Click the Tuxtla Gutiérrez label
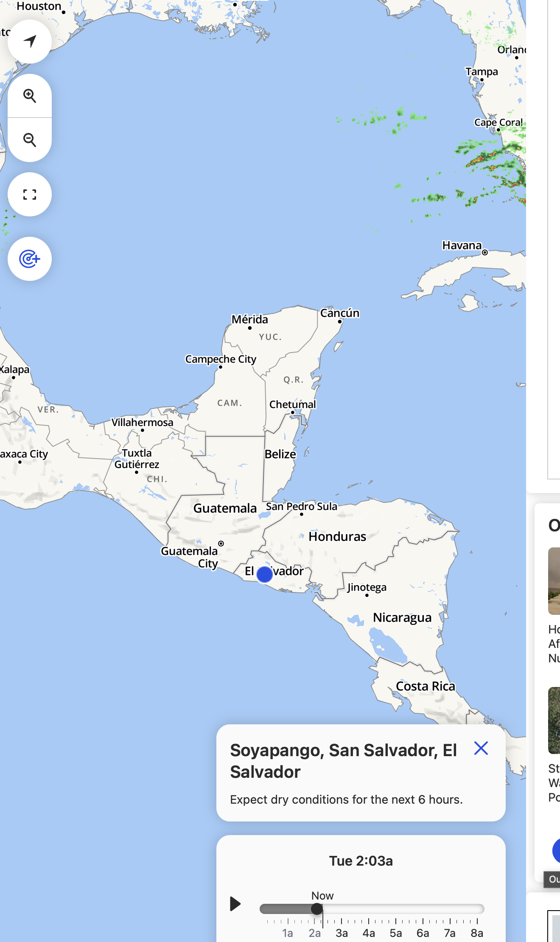The image size is (560, 942). 137,459
